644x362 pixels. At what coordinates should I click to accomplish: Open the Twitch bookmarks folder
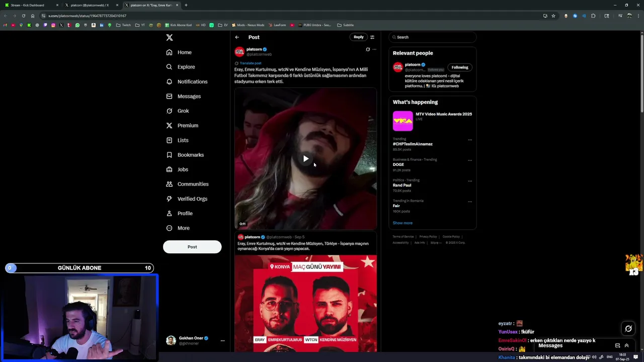pos(123,25)
